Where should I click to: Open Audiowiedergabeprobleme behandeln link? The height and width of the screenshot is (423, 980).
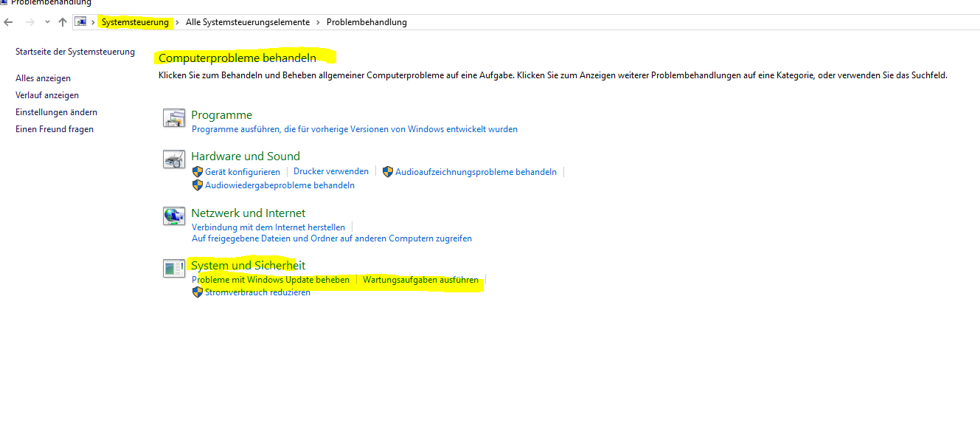tap(279, 185)
